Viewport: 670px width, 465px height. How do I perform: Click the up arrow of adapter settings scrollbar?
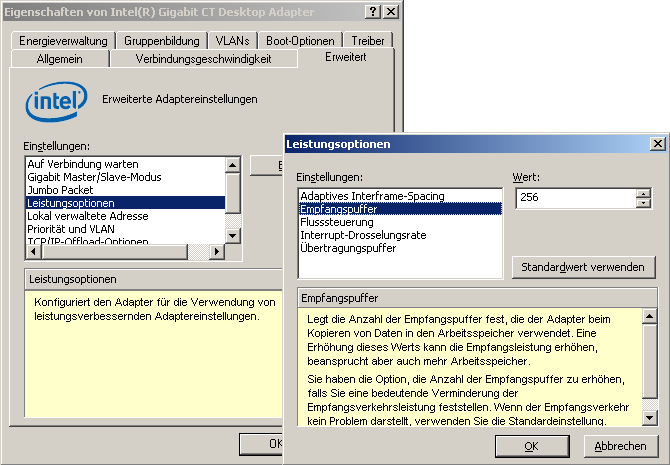coord(232,165)
